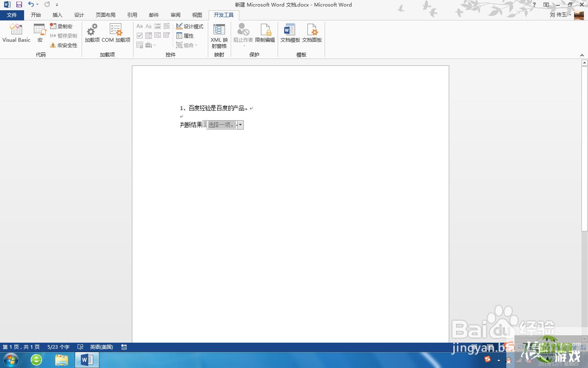Open Word Help question mark
The width and height of the screenshot is (588, 368).
(534, 4)
